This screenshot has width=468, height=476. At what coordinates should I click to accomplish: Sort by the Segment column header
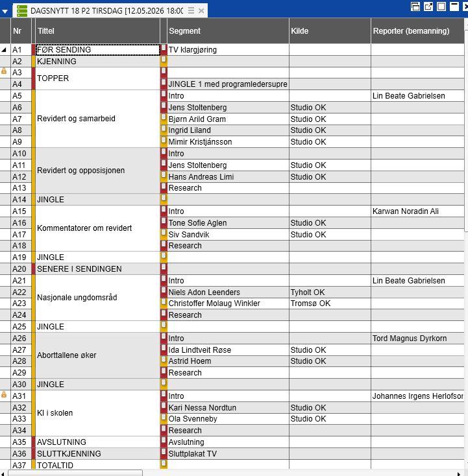(228, 30)
